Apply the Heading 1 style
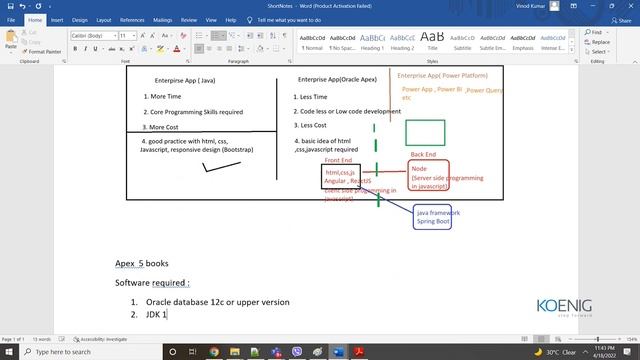640x360 pixels. click(x=372, y=42)
